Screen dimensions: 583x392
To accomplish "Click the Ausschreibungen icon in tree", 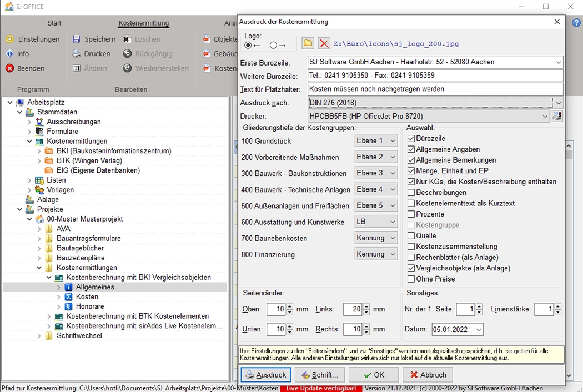I will coord(39,122).
